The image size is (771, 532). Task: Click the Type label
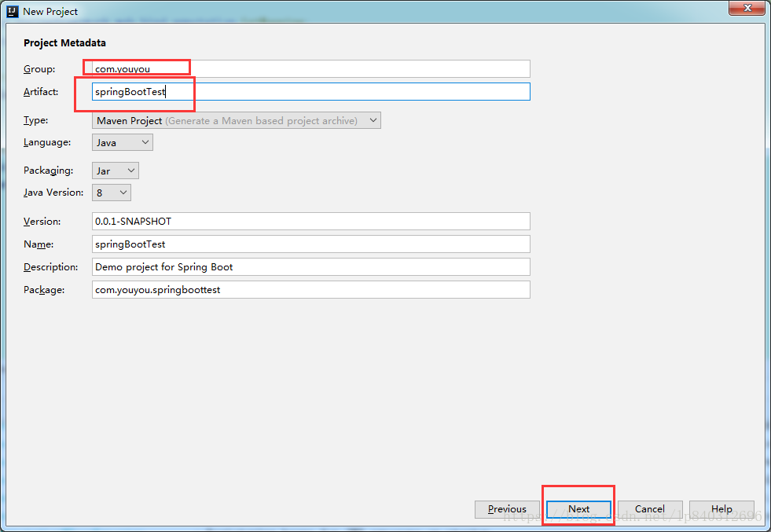coord(35,120)
